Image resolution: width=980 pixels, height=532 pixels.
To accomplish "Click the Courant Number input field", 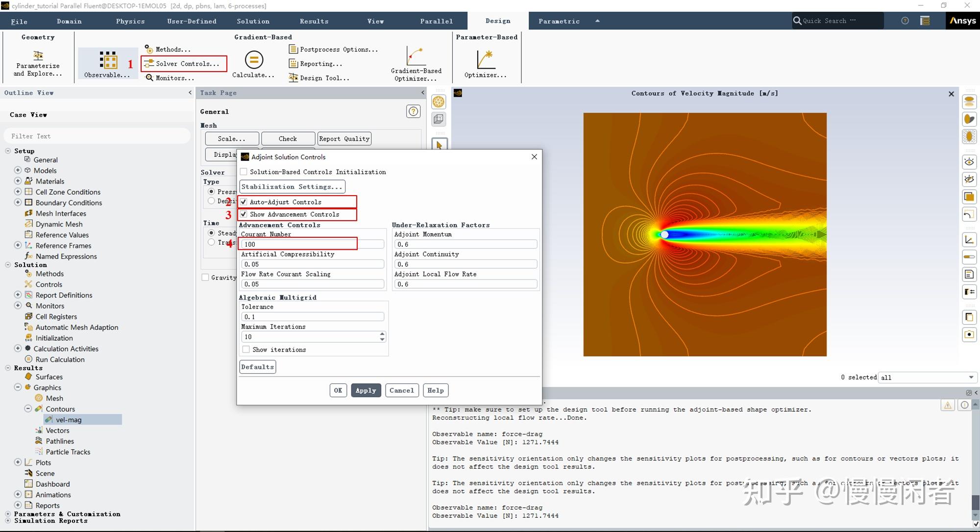I will pyautogui.click(x=312, y=244).
